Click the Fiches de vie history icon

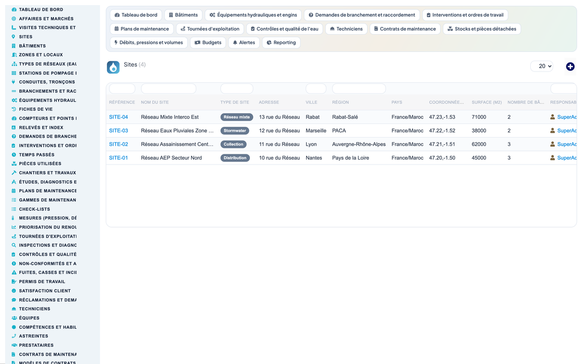pyautogui.click(x=14, y=109)
